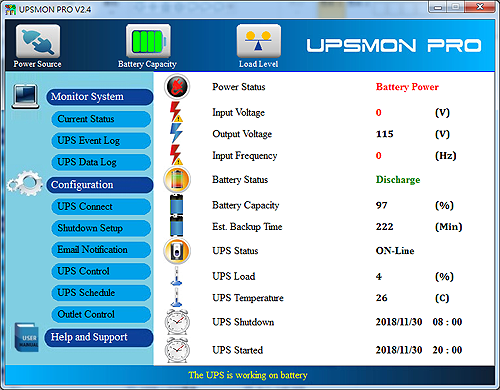The width and height of the screenshot is (500, 390).
Task: Click the Est. Backup Time value 222
Action: (385, 227)
